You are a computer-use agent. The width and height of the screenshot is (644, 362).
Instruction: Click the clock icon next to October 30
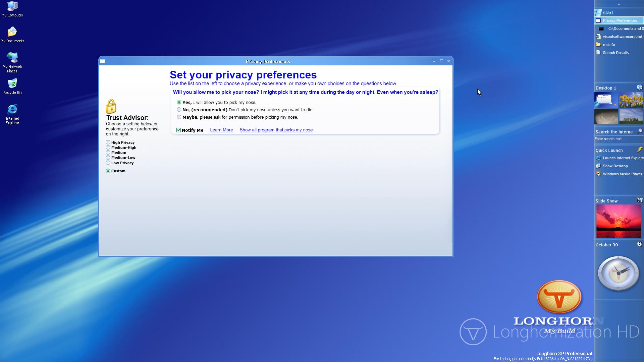(640, 244)
